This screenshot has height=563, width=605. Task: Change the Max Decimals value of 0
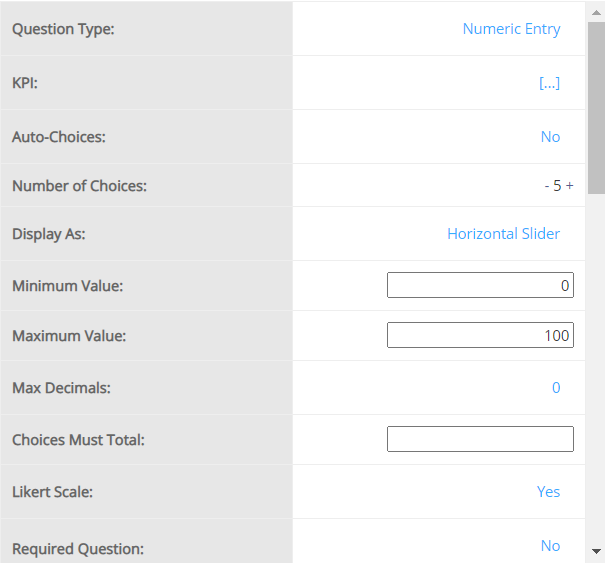pyautogui.click(x=556, y=388)
